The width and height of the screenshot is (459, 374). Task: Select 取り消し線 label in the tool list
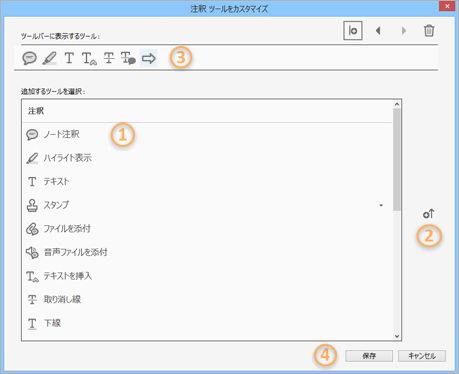(x=62, y=299)
